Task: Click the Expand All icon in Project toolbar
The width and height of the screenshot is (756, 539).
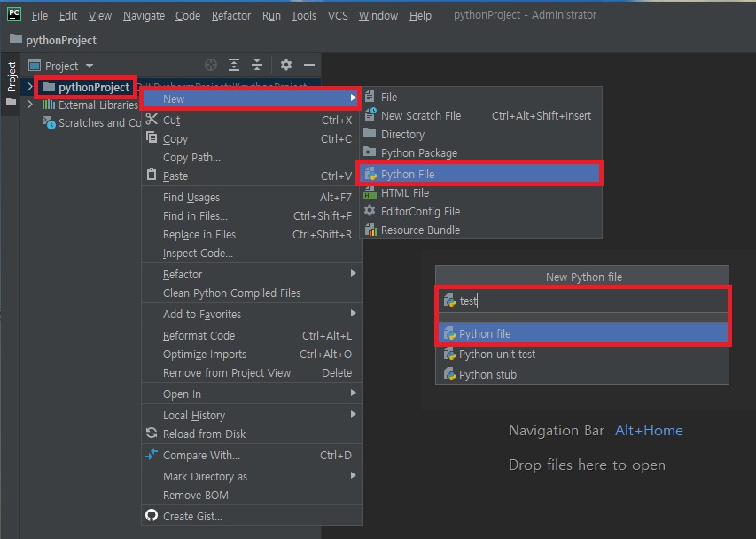Action: pos(234,65)
